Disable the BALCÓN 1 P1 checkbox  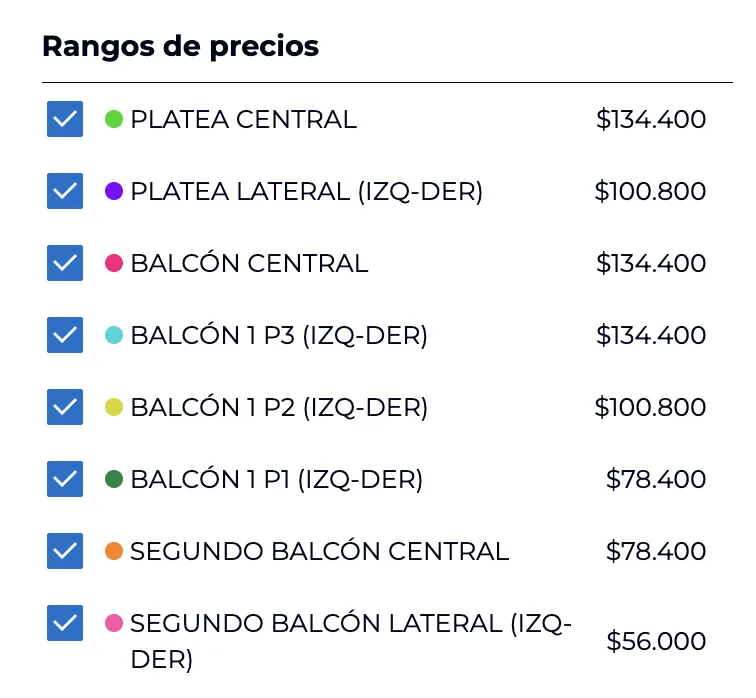[65, 479]
